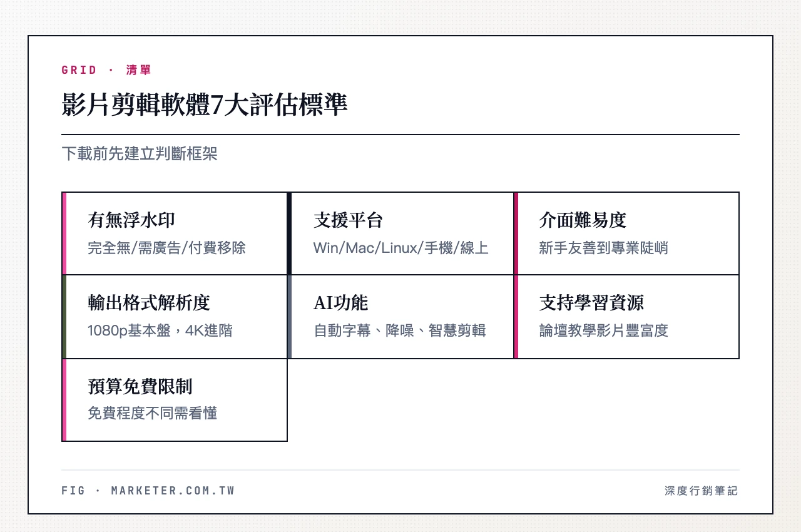Select the subtitle 下載前先建立判斷框架
801x532 pixels.
pos(140,154)
